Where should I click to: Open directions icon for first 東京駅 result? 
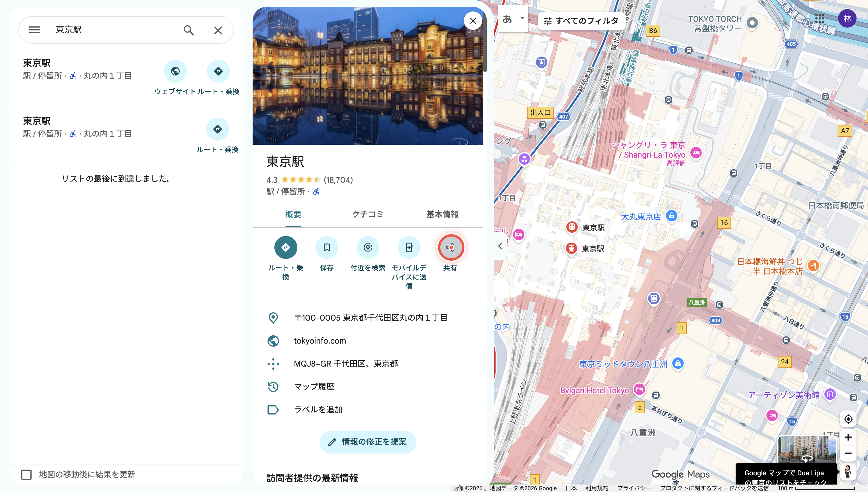(x=218, y=71)
